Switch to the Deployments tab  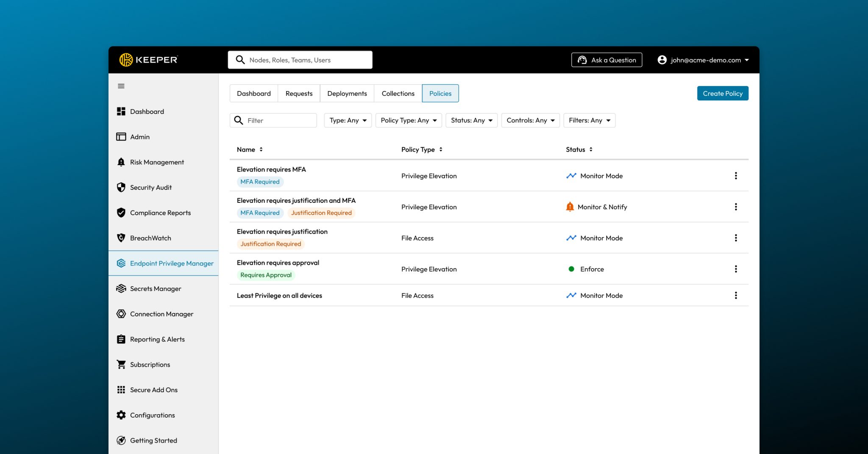coord(347,93)
